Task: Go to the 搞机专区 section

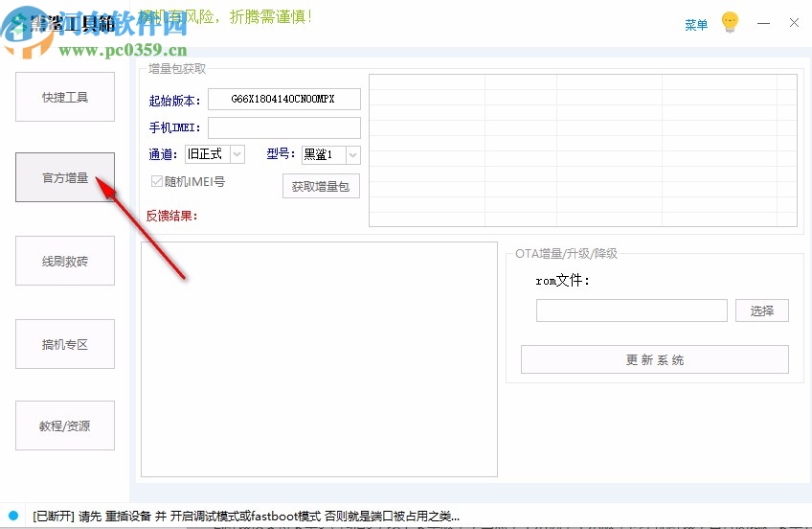Action: (x=65, y=344)
